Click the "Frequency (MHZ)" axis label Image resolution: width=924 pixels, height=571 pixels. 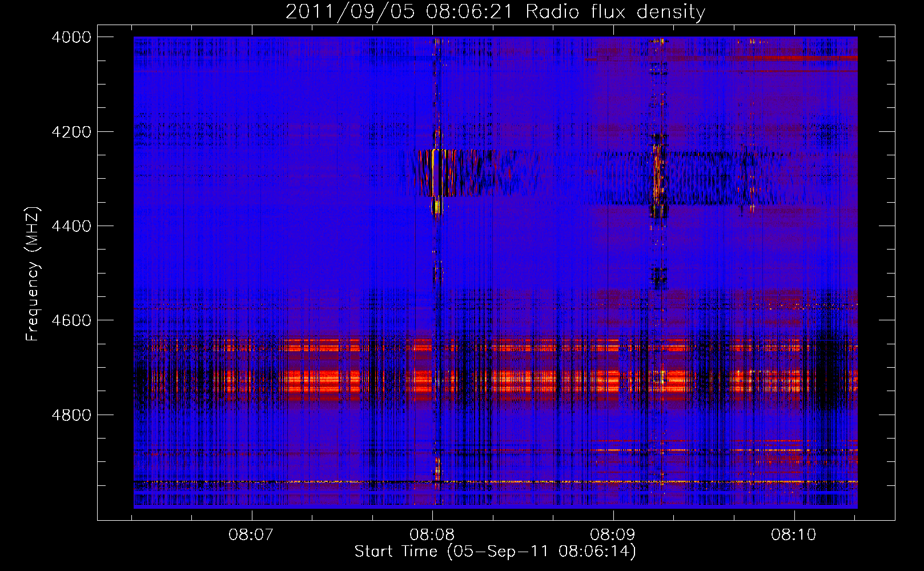33,274
